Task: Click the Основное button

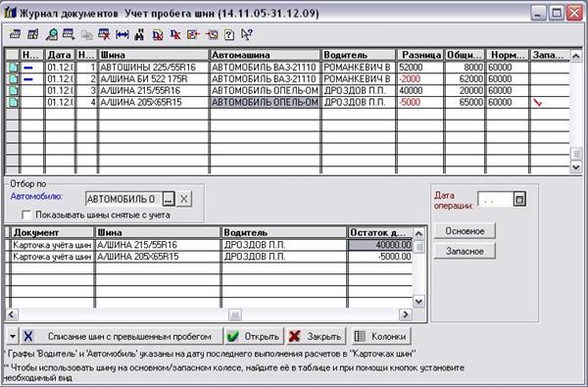Action: click(465, 231)
